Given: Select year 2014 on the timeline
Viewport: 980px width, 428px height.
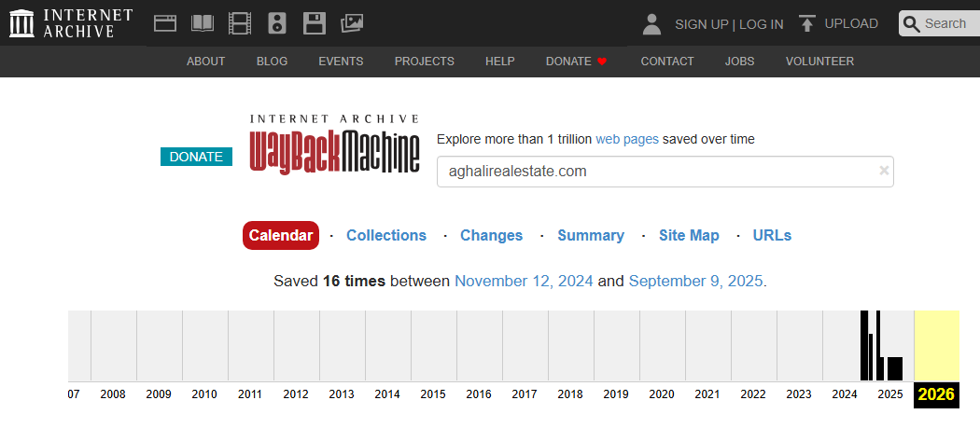Looking at the screenshot, I should pyautogui.click(x=387, y=394).
